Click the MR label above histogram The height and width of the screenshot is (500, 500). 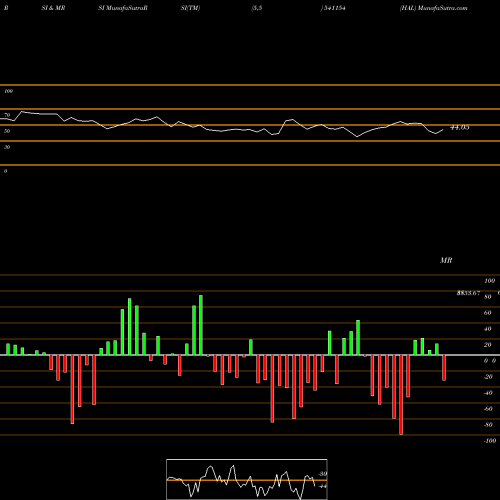pyautogui.click(x=446, y=260)
